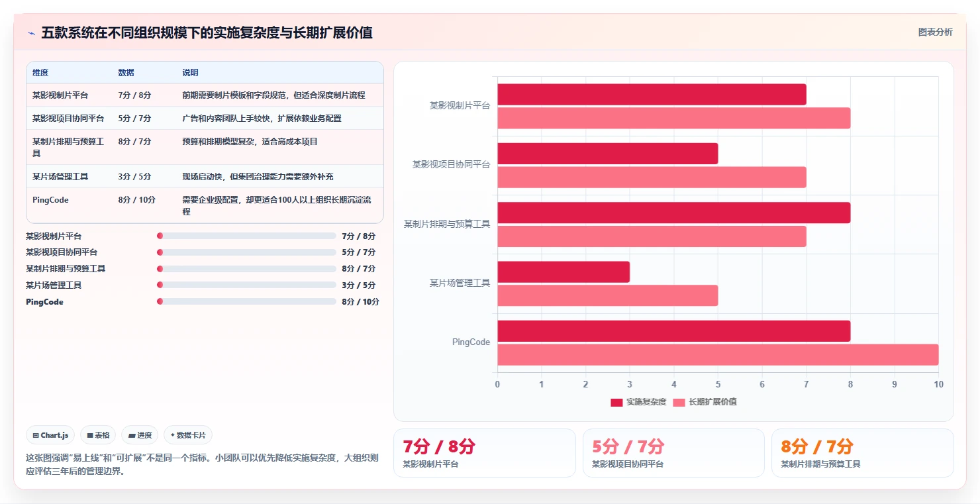Click chart axis label 某片场管理工具
Image resolution: width=980 pixels, height=504 pixels.
click(460, 283)
